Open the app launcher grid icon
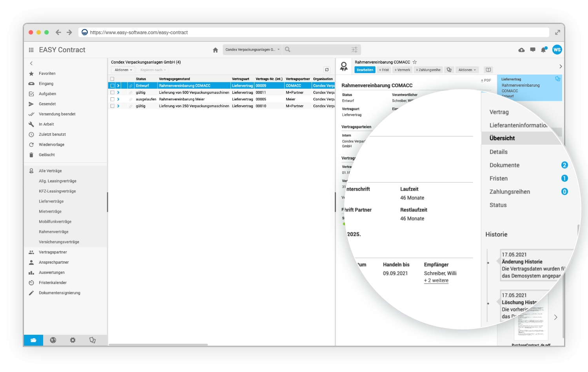The height and width of the screenshot is (372, 588). click(31, 50)
